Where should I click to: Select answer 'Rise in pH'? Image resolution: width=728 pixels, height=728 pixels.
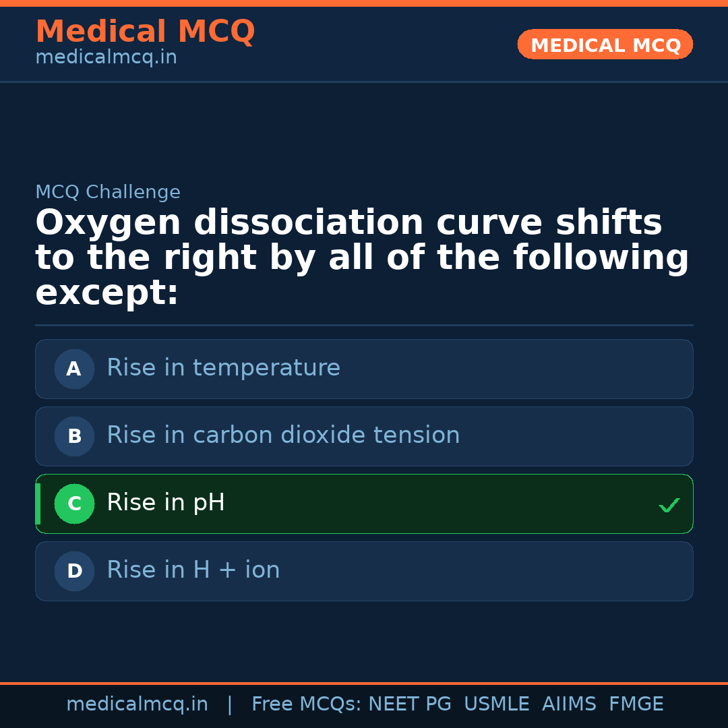click(x=166, y=503)
